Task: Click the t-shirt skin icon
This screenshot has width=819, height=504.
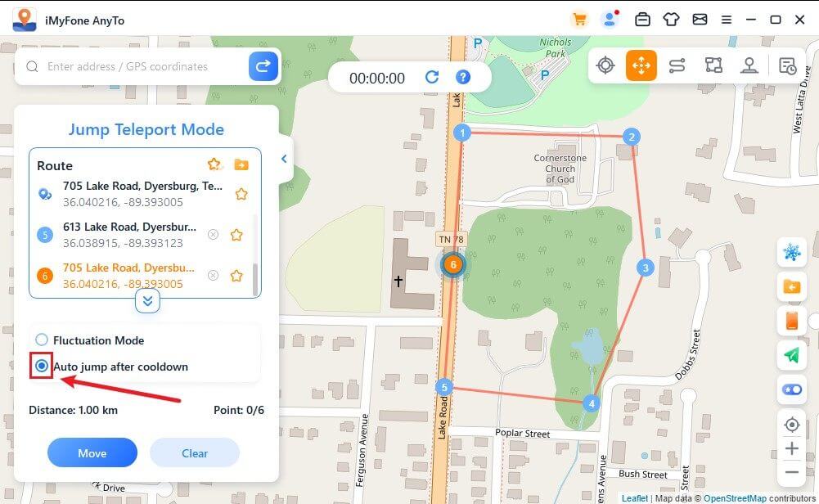Action: pyautogui.click(x=671, y=20)
